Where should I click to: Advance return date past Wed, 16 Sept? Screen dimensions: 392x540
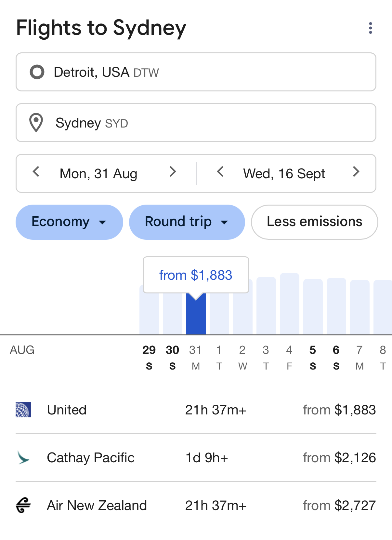tap(356, 172)
